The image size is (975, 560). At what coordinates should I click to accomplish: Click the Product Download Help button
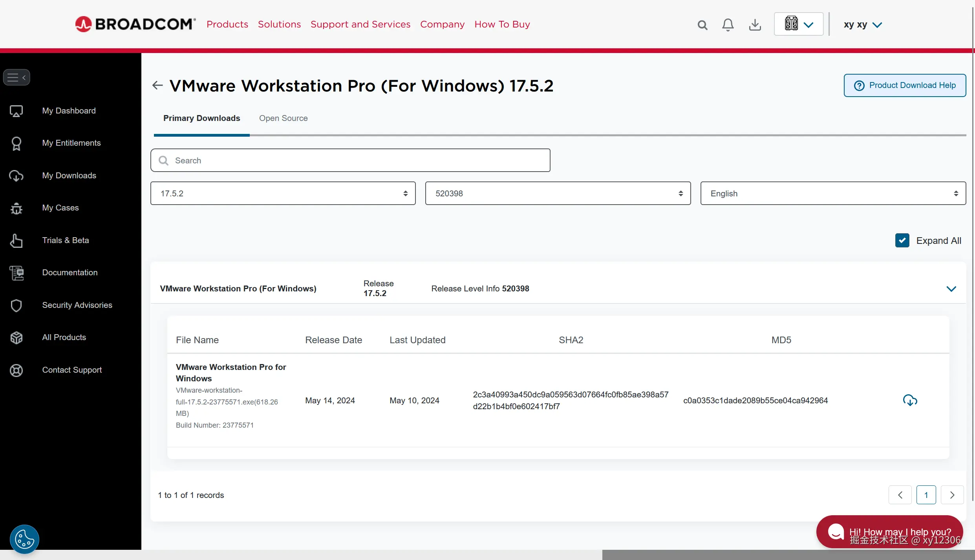point(905,85)
